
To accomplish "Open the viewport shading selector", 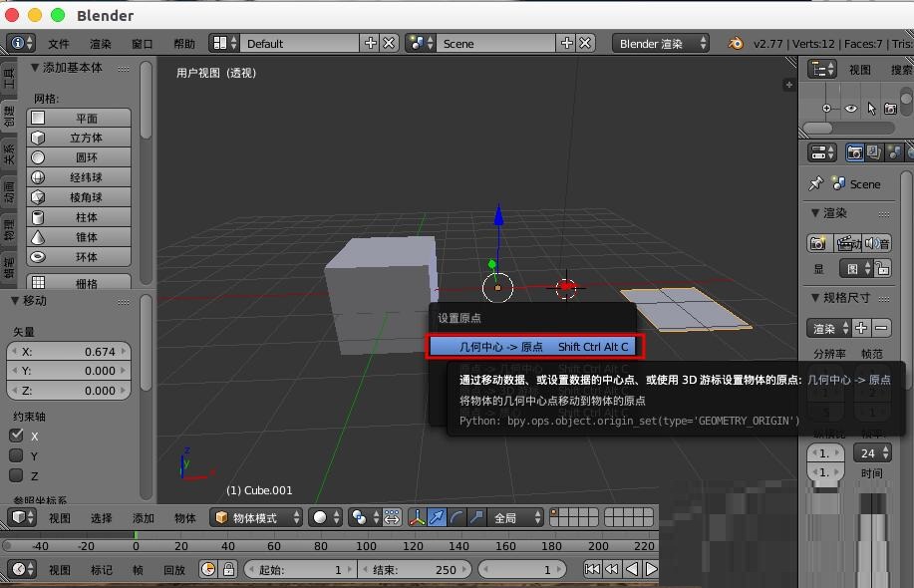I will point(325,517).
